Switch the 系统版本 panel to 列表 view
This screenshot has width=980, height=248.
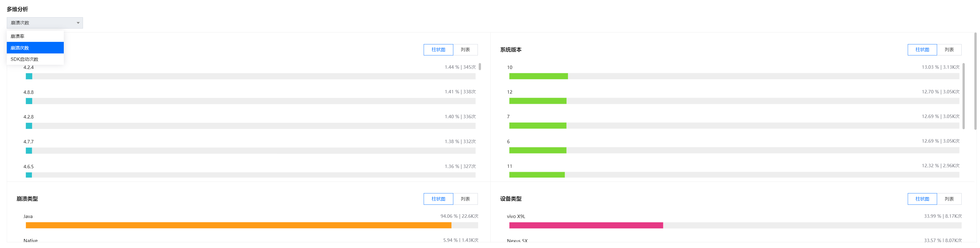point(949,49)
